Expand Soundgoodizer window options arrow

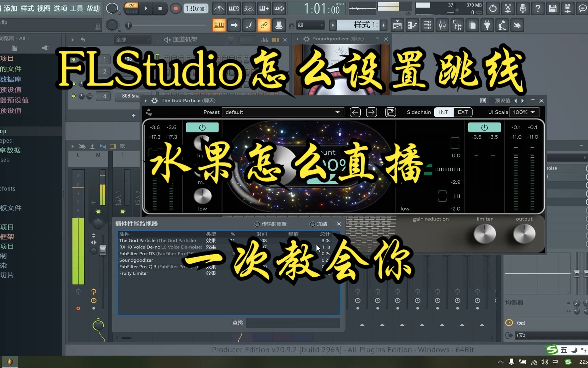(x=298, y=39)
